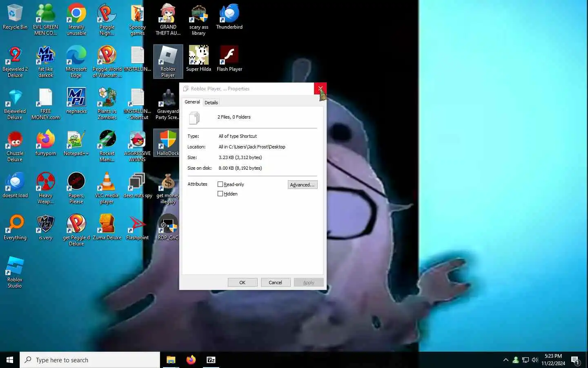588x368 pixels.
Task: Open the Advanced... attributes dialog
Action: (302, 185)
